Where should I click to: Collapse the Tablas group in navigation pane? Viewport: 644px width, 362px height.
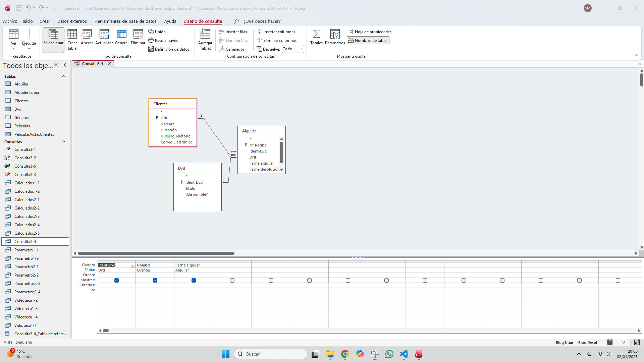63,76
